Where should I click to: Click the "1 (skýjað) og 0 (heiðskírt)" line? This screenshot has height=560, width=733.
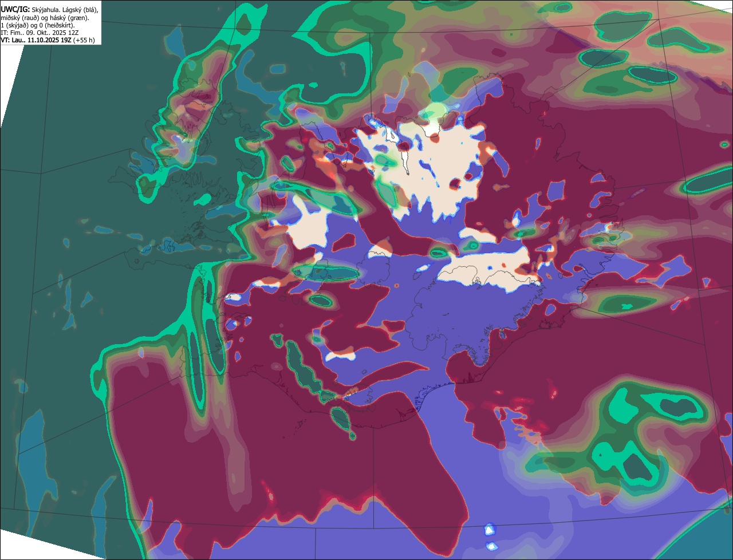tap(37, 25)
